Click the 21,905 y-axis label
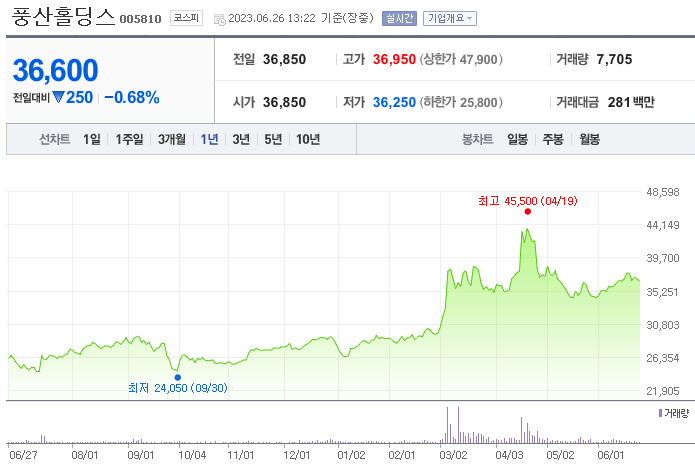The height and width of the screenshot is (473, 695). pos(663,391)
